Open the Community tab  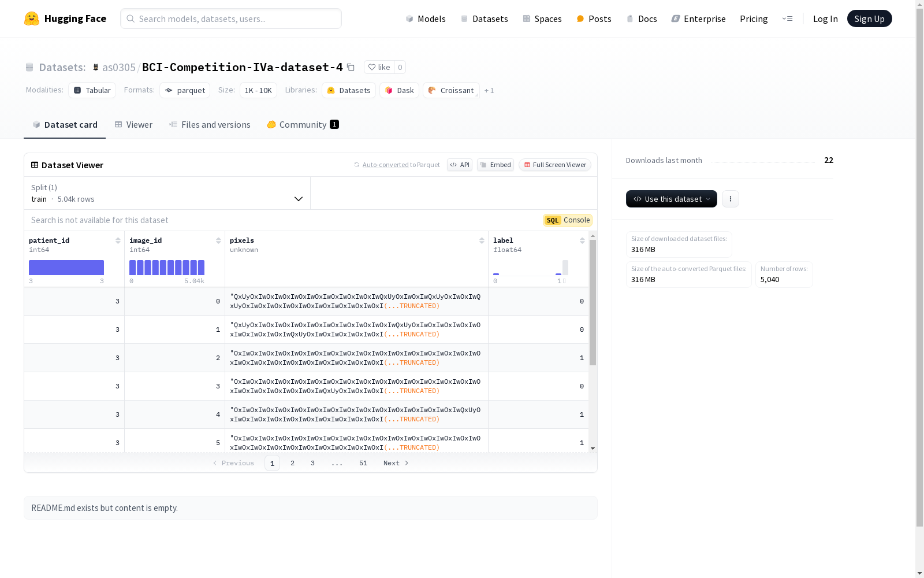(x=303, y=125)
